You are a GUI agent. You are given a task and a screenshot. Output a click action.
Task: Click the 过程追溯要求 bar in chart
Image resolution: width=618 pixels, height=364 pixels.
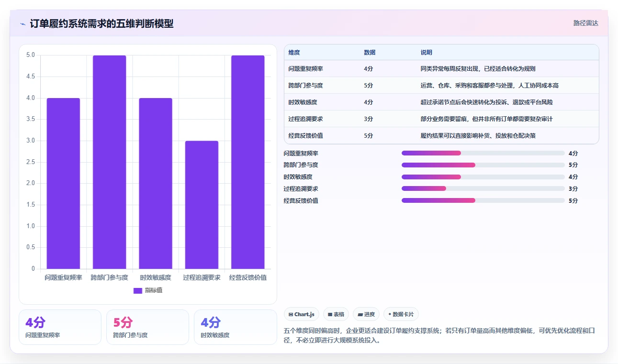pos(202,205)
